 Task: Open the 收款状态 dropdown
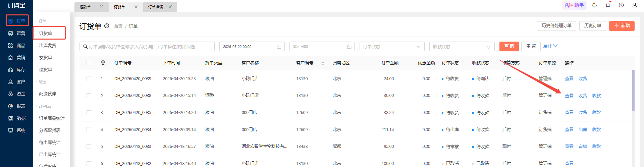[462, 47]
